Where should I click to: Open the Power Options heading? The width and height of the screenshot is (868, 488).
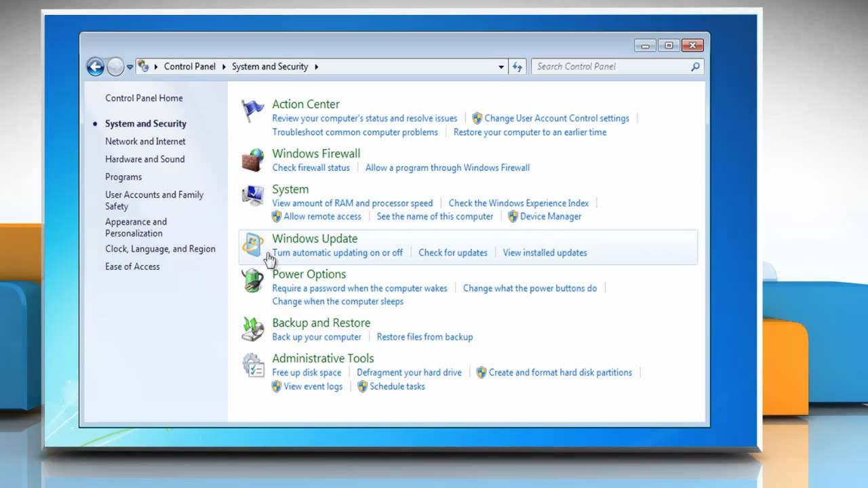click(x=309, y=274)
